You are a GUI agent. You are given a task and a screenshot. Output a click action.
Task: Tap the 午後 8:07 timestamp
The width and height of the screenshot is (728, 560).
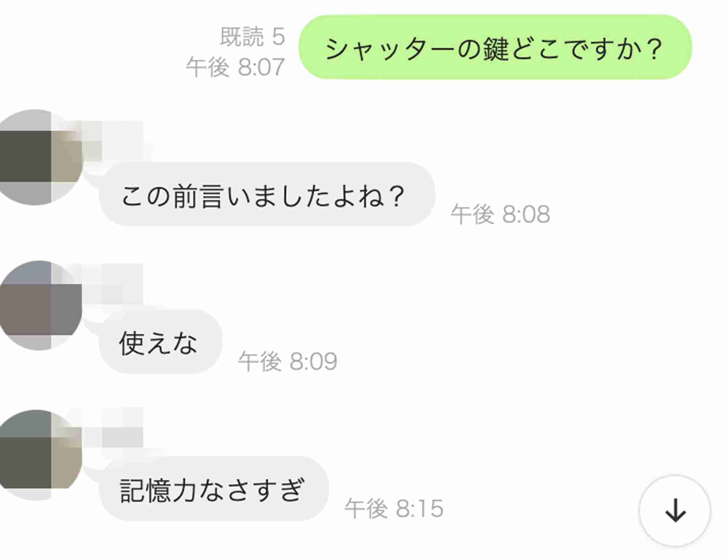[x=235, y=67]
